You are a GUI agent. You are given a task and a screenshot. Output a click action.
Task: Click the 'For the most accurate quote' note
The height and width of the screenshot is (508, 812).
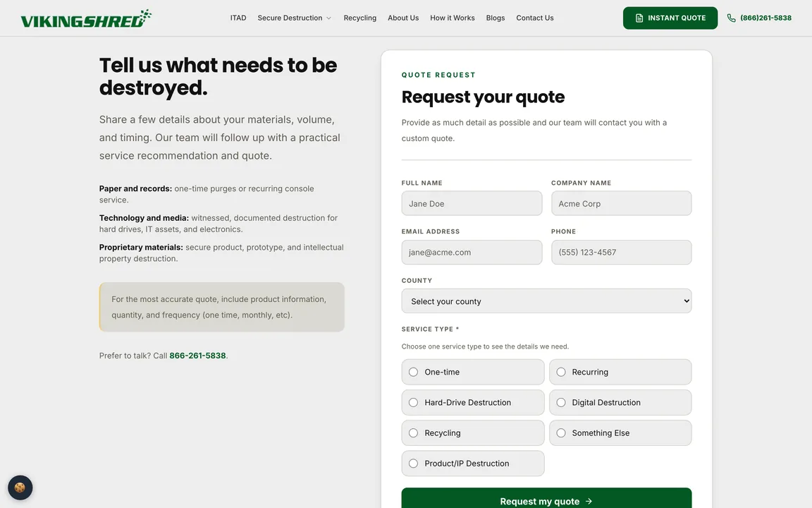[x=221, y=307]
